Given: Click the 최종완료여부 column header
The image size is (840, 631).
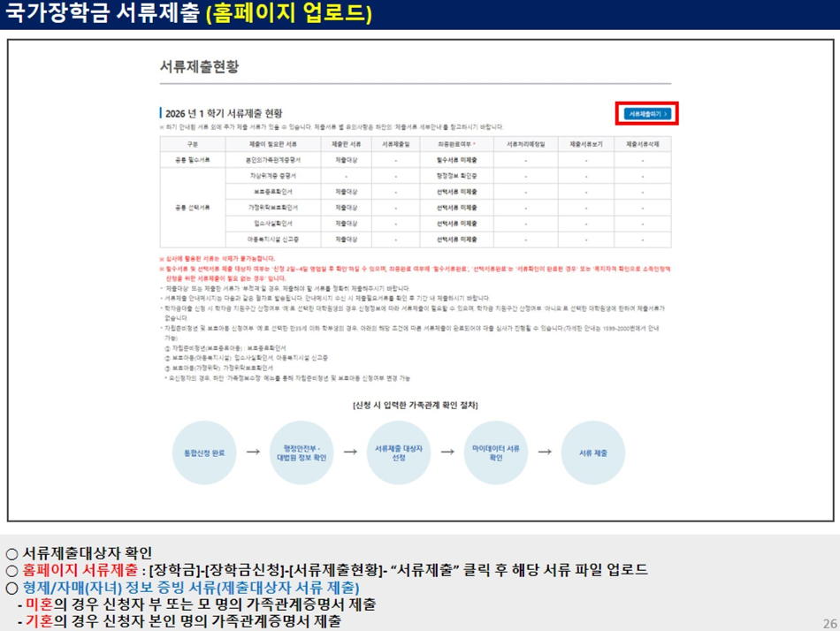Looking at the screenshot, I should 457,144.
